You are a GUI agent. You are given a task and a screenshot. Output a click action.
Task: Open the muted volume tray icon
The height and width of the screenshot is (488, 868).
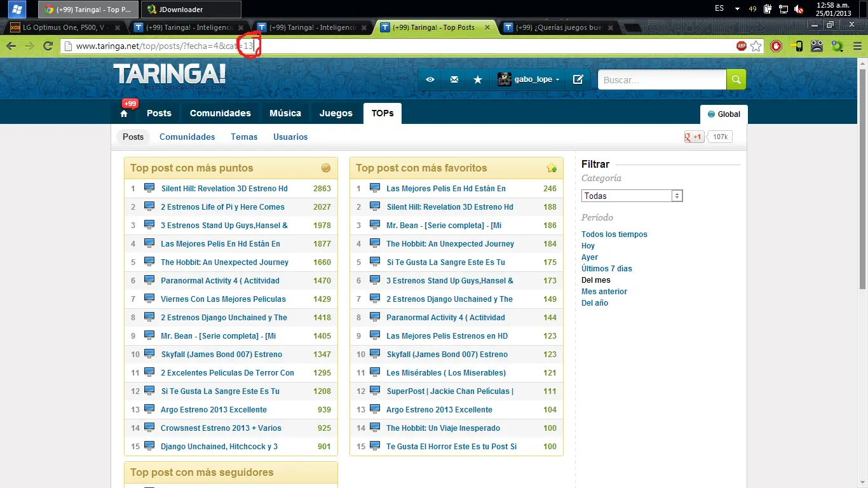click(x=799, y=9)
